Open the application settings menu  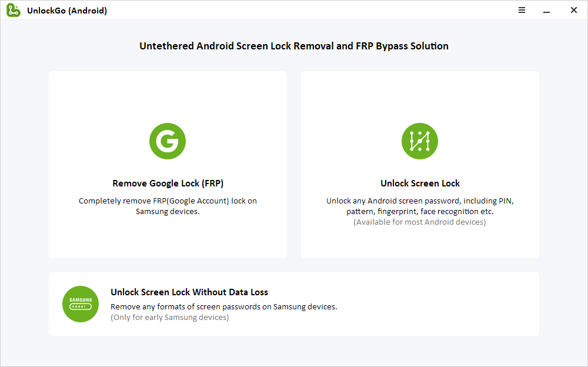coord(522,10)
